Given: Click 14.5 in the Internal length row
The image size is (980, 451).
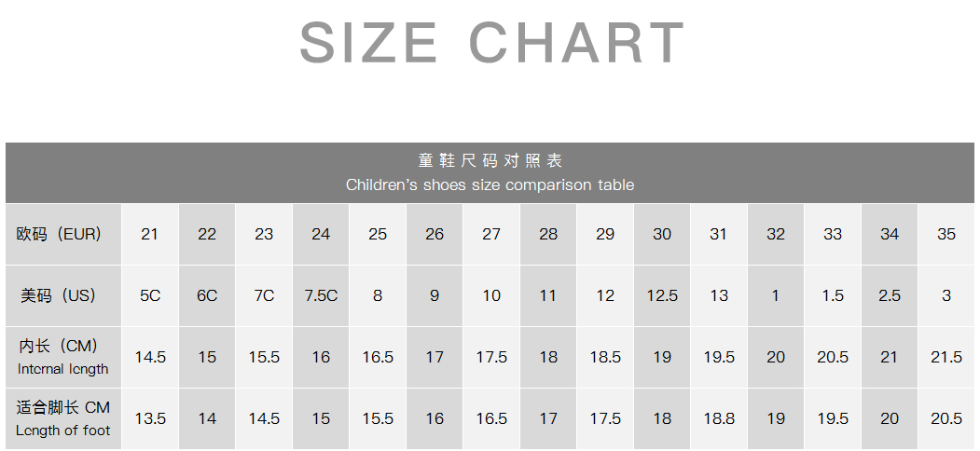Looking at the screenshot, I should point(150,357).
